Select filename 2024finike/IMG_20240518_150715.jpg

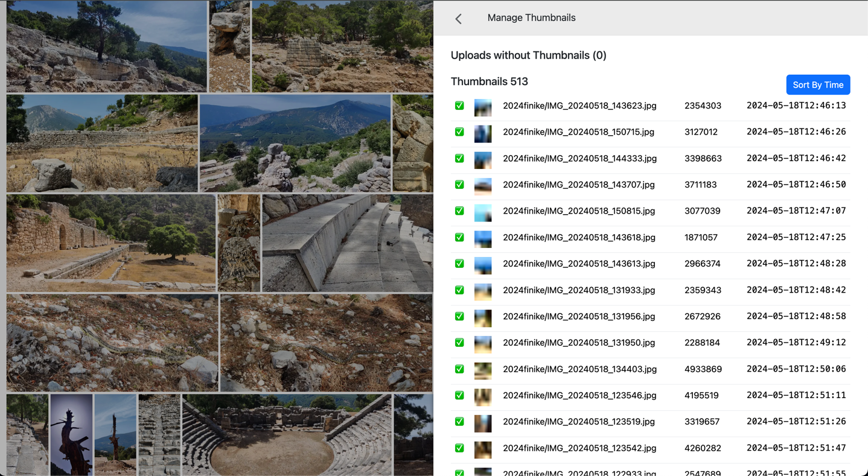pos(578,132)
